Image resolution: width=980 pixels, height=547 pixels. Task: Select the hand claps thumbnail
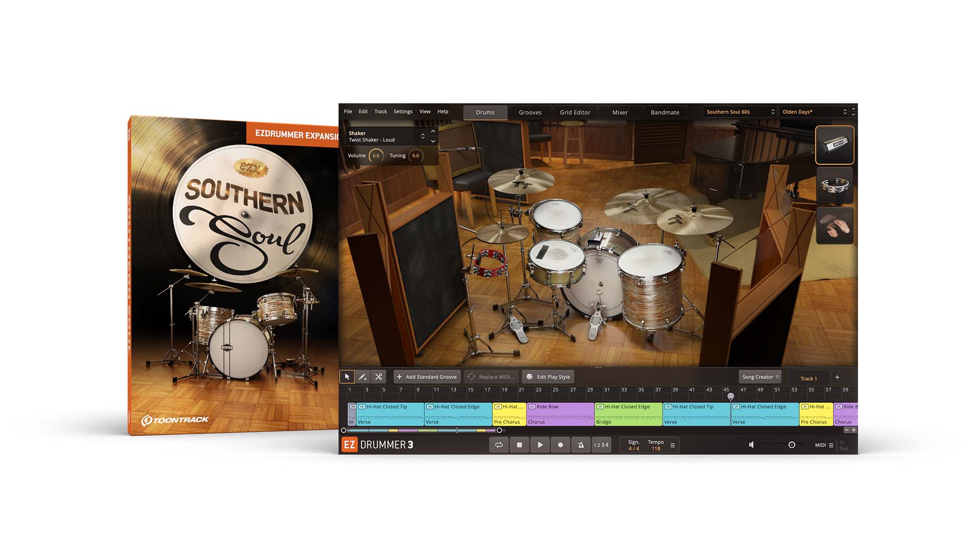click(x=834, y=226)
